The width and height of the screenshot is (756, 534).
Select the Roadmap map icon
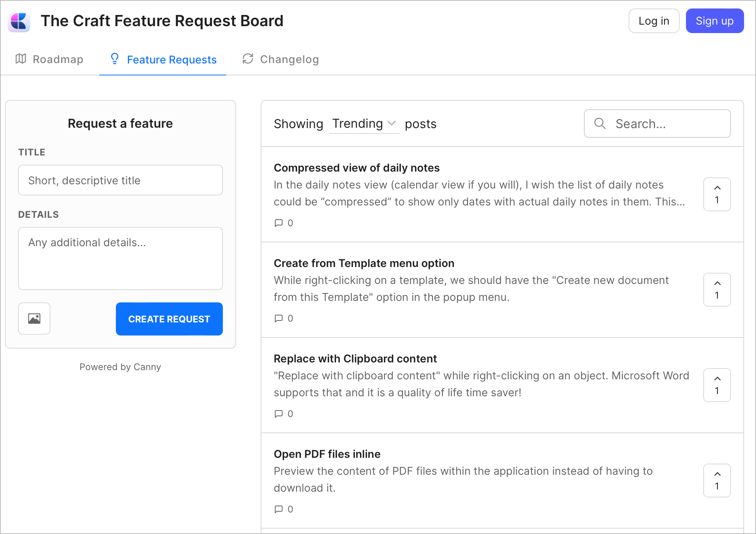(x=21, y=59)
